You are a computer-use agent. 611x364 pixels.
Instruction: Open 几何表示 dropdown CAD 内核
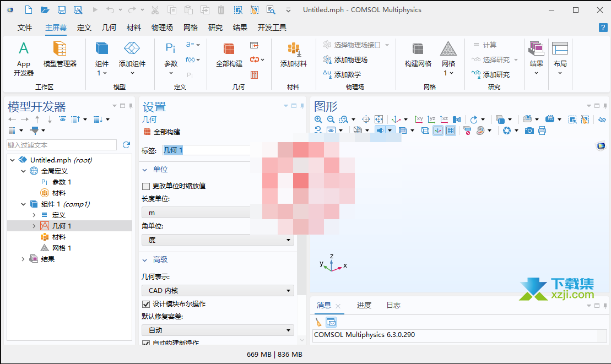point(218,290)
